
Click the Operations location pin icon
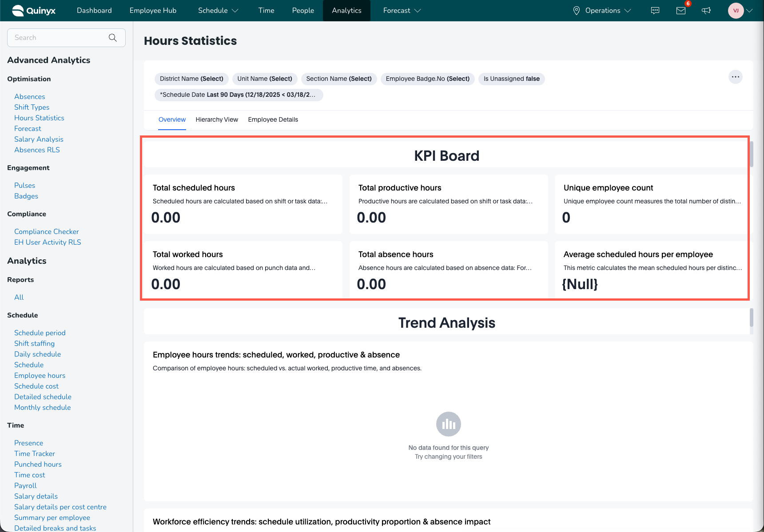[x=577, y=11]
